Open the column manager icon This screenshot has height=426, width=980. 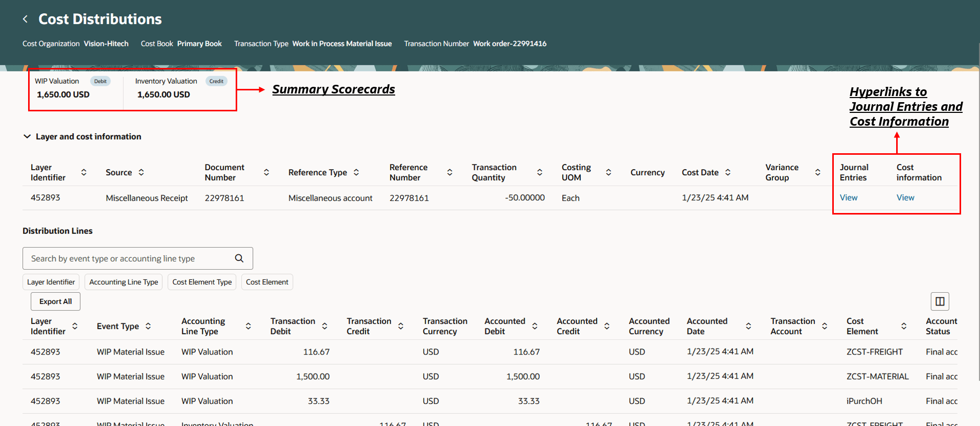940,301
